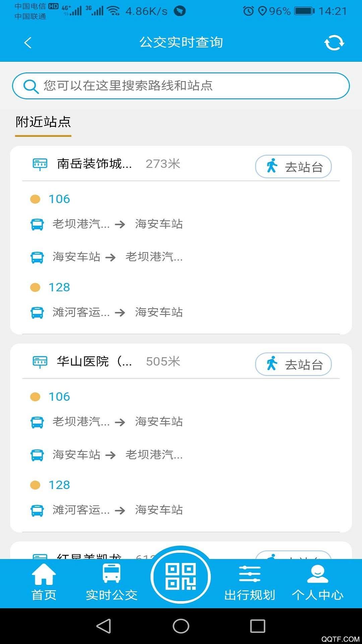Focus the route and stop search field
362x644 pixels.
pyautogui.click(x=188, y=86)
